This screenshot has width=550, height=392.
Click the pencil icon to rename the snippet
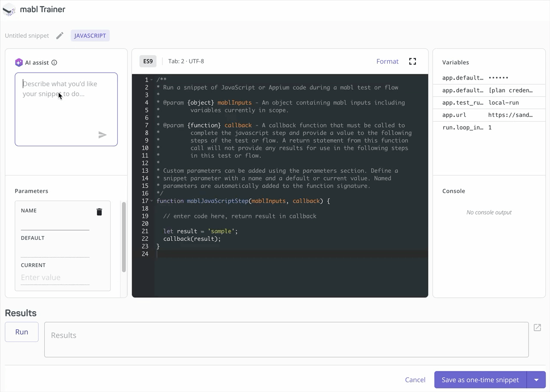coord(59,36)
